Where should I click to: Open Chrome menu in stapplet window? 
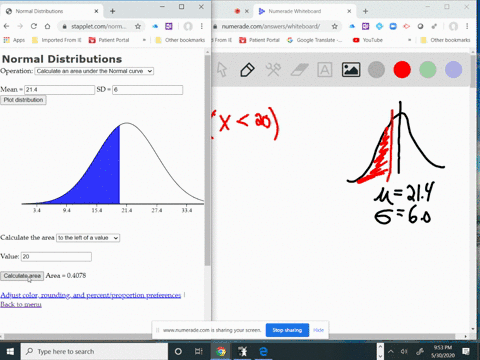(202, 26)
